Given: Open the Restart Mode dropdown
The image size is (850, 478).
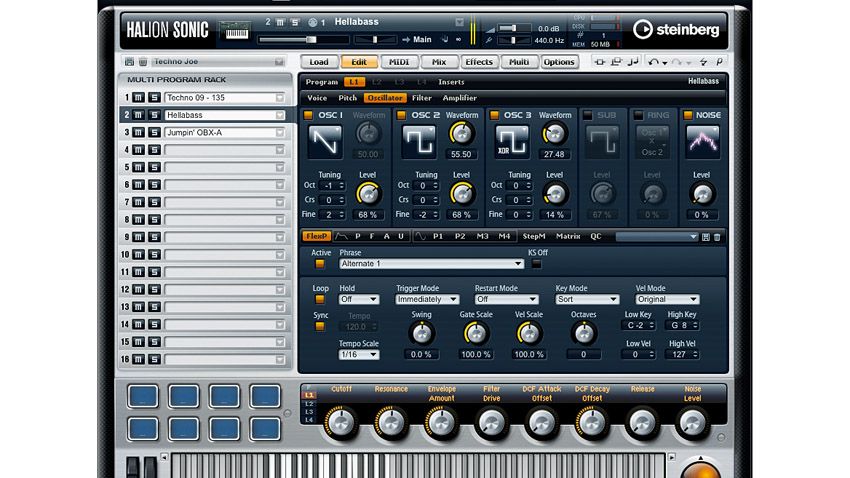Looking at the screenshot, I should click(x=506, y=299).
